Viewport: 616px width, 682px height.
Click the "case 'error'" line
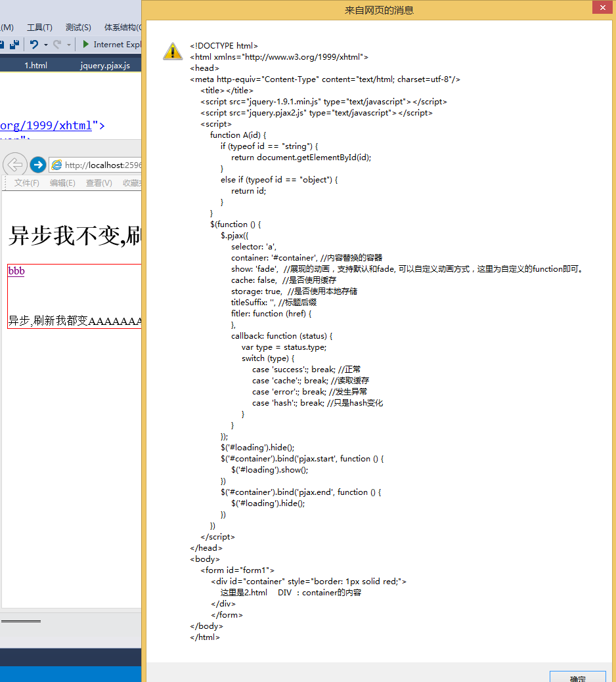click(x=309, y=391)
